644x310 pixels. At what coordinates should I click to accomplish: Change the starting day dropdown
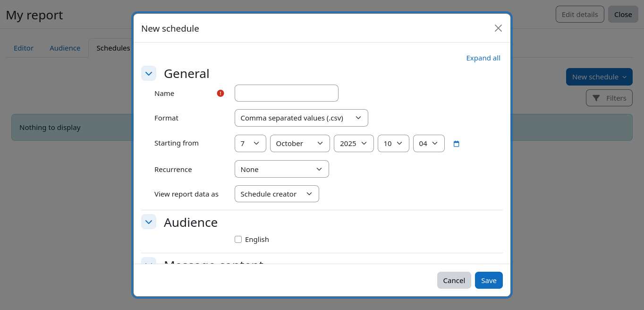click(250, 144)
